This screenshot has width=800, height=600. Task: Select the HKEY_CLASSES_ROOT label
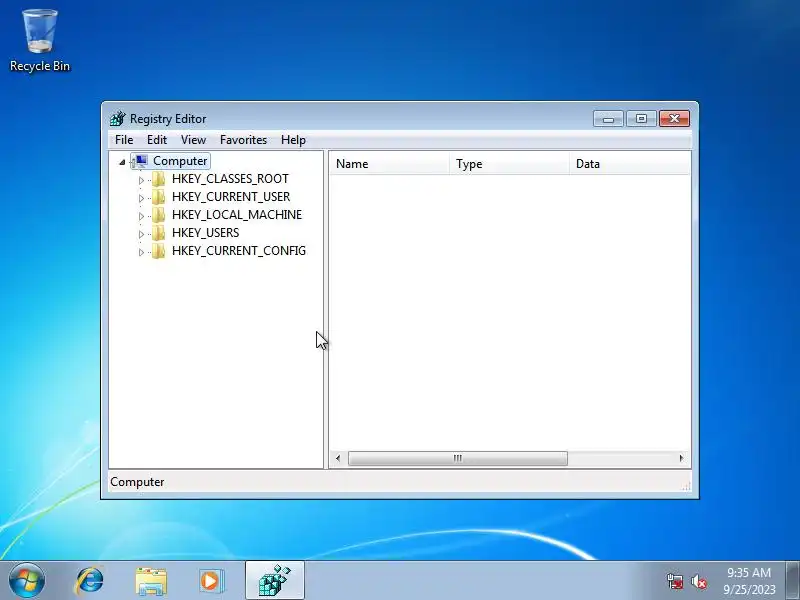tap(230, 179)
